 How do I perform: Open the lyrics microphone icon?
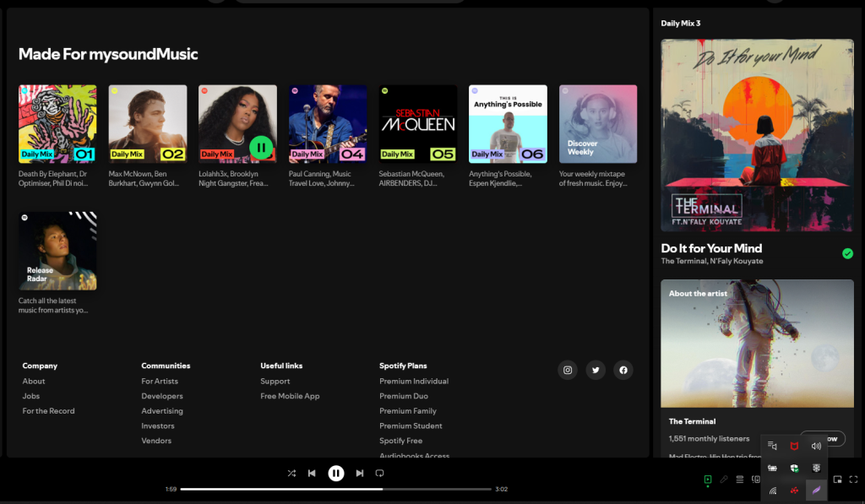pyautogui.click(x=724, y=480)
